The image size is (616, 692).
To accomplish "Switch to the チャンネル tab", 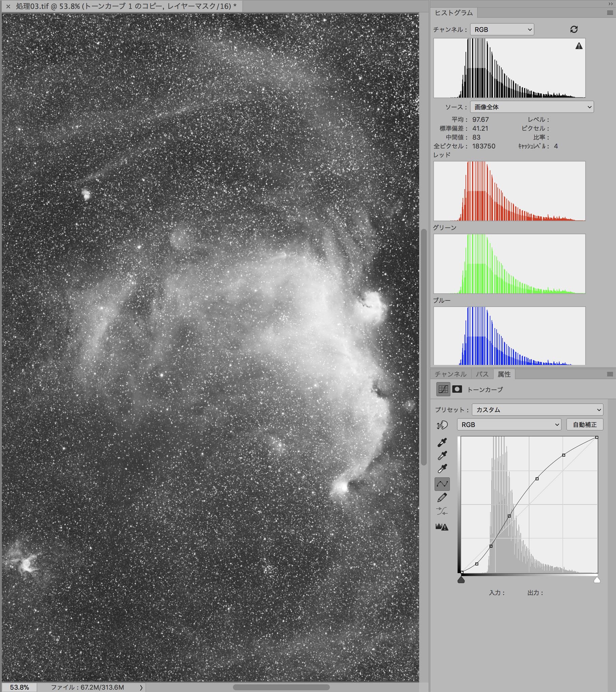I will [450, 374].
